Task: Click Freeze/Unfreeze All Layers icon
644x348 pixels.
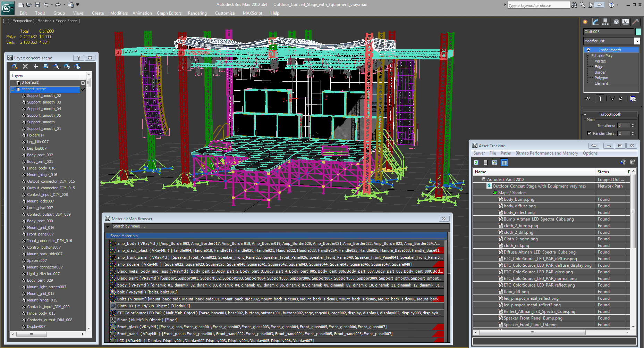Action: point(77,66)
